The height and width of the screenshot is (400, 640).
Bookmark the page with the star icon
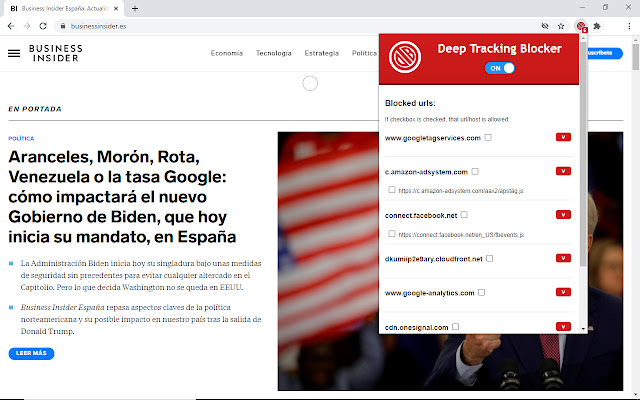[561, 26]
